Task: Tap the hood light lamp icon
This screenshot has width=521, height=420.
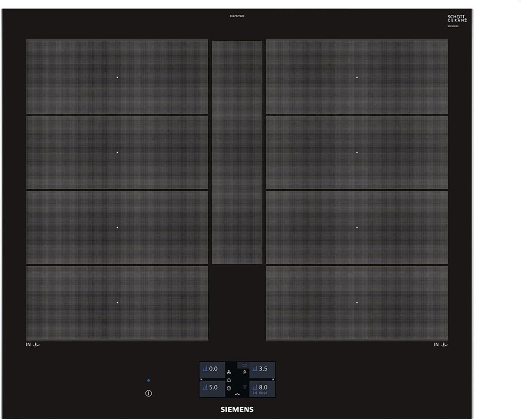Action: point(245,372)
